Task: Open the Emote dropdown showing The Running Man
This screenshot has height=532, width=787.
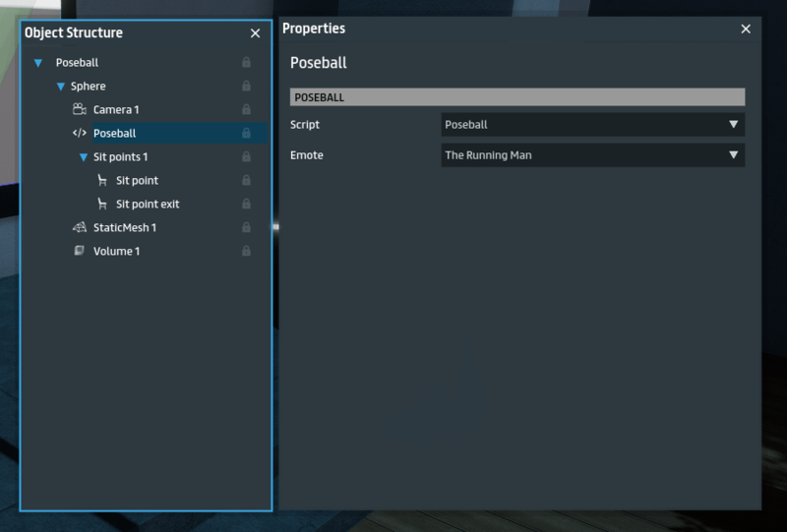Action: click(592, 155)
